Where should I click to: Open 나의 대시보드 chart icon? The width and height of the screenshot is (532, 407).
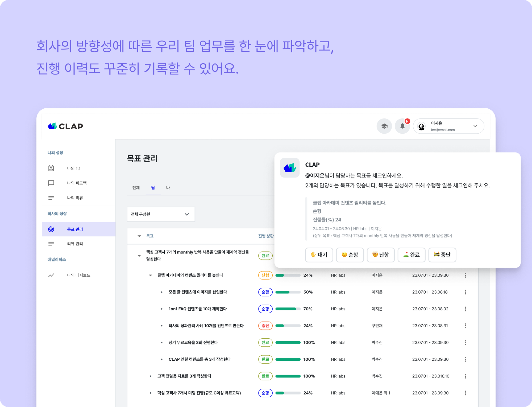point(51,275)
